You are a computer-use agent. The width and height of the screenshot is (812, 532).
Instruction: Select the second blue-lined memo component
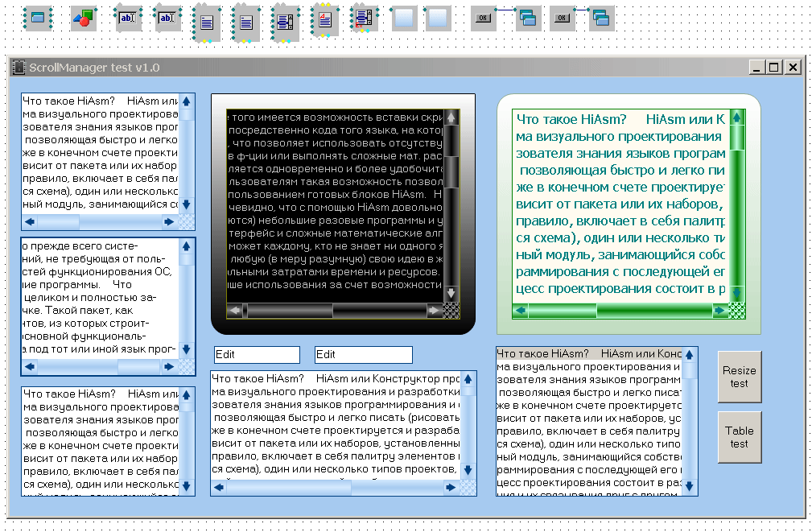246,23
